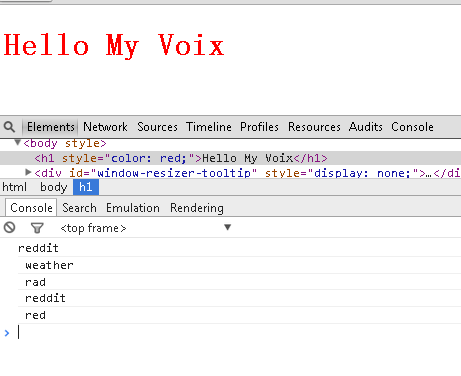Select html in the breadcrumb bar
Image resolution: width=461 pixels, height=376 pixels.
tap(14, 187)
